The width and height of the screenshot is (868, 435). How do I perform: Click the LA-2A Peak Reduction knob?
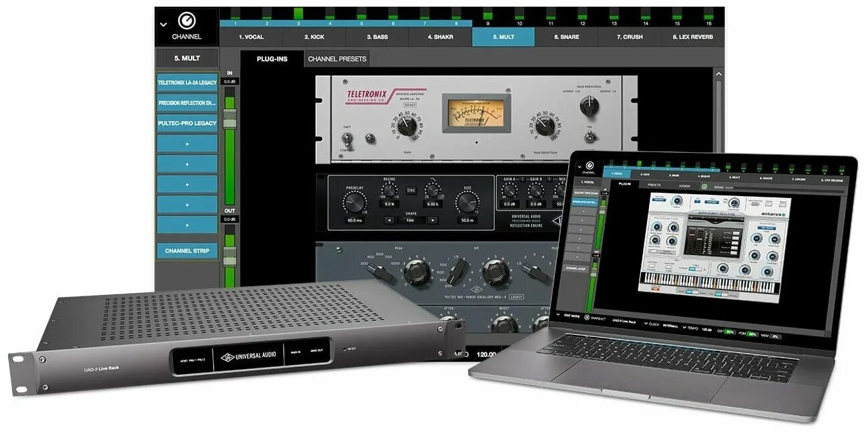click(545, 126)
